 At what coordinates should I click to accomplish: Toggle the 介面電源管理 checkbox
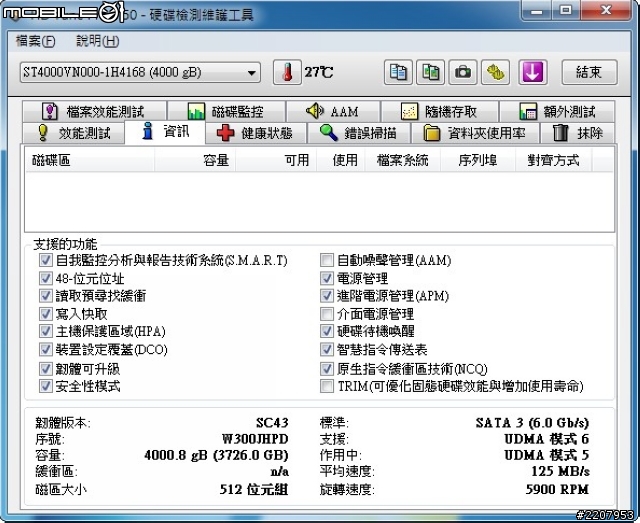click(327, 314)
